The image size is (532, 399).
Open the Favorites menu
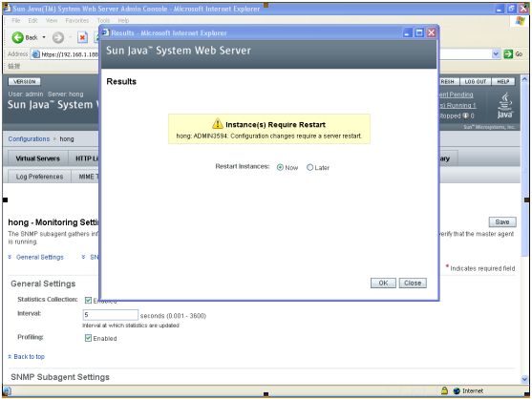pyautogui.click(x=77, y=21)
